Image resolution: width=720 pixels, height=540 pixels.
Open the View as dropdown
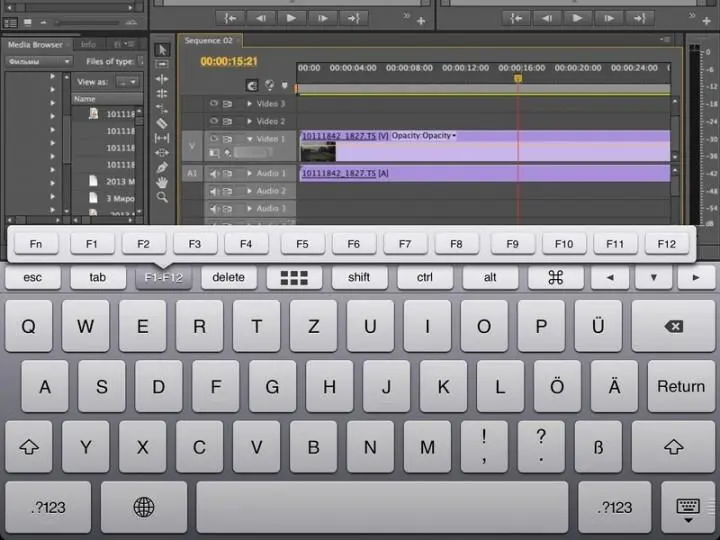coord(127,81)
